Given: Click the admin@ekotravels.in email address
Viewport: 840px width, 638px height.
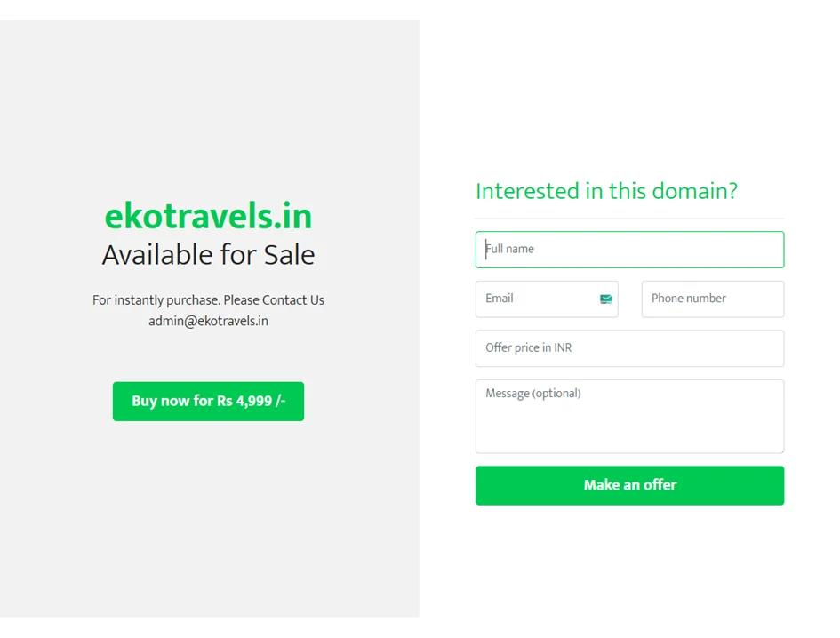Looking at the screenshot, I should click(x=208, y=321).
